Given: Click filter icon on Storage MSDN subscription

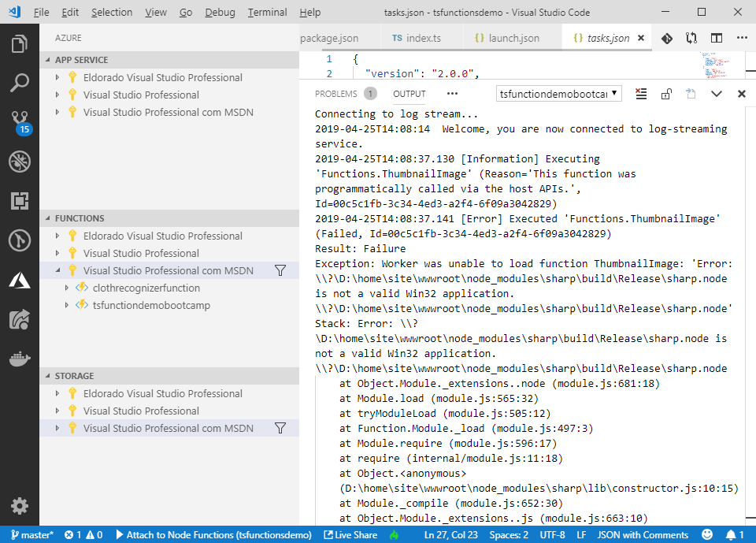Looking at the screenshot, I should (x=280, y=428).
